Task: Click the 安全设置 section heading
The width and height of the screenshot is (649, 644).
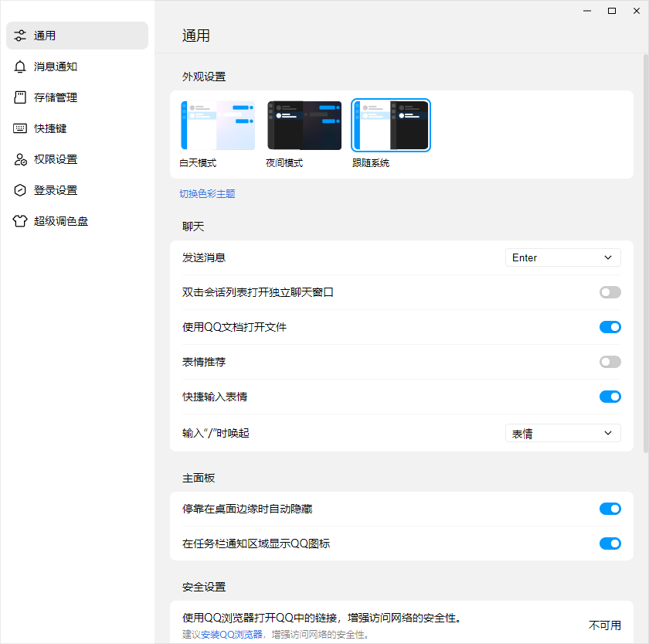Action: click(204, 587)
